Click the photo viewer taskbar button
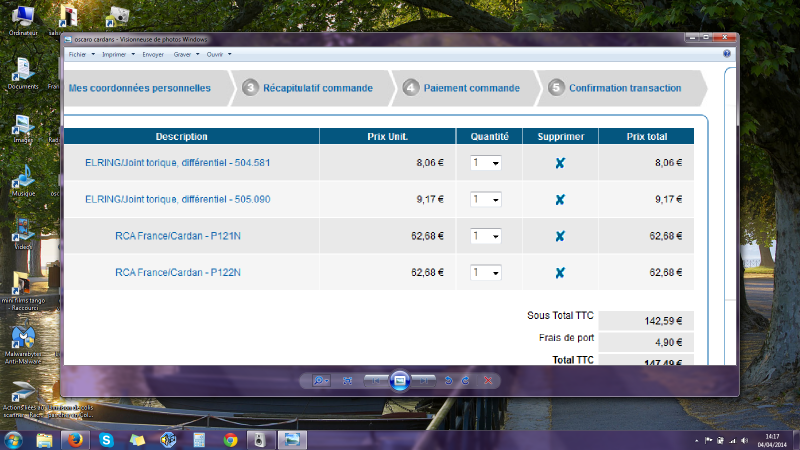 point(292,440)
